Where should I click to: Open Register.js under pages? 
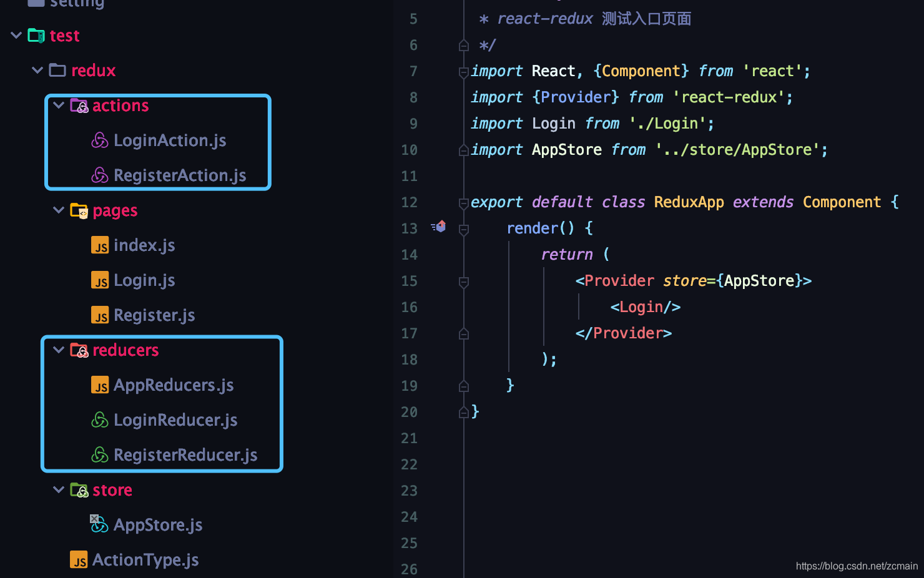pos(154,315)
